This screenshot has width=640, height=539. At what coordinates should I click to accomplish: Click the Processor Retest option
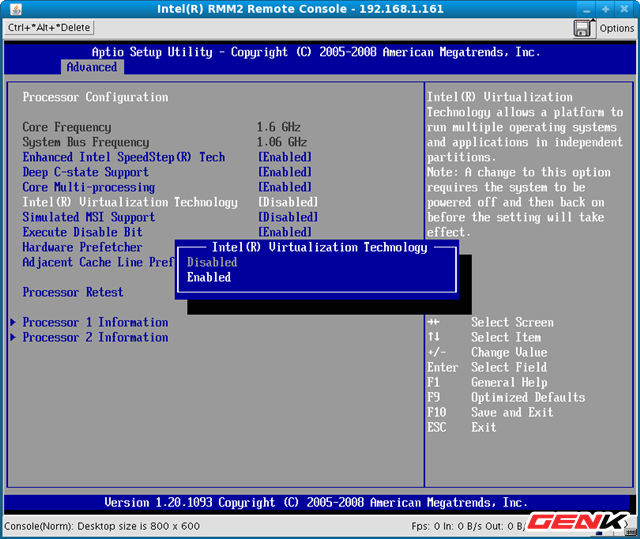(x=73, y=292)
